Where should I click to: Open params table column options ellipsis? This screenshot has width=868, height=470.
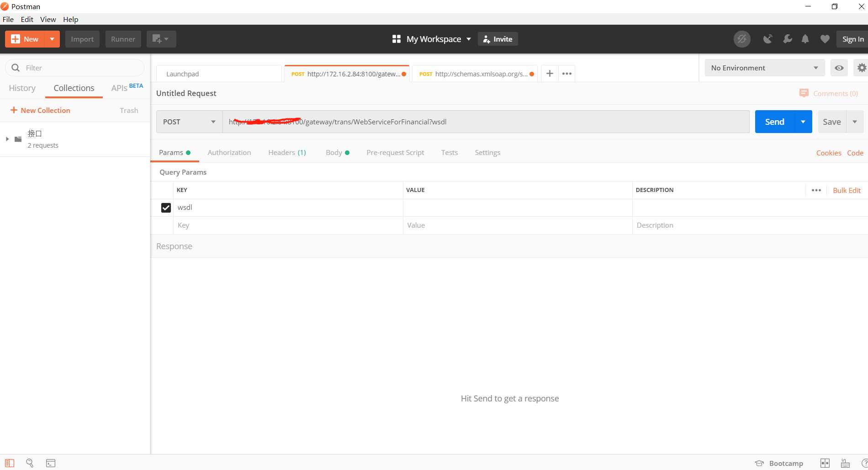coord(816,190)
